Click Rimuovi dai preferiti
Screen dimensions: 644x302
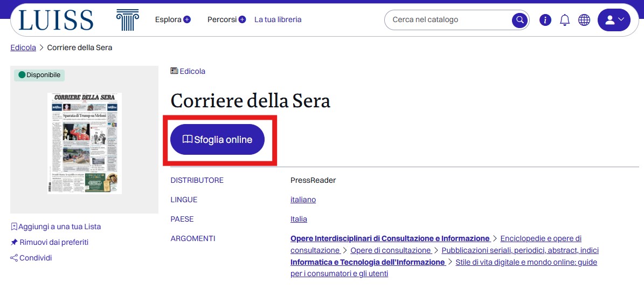tap(49, 243)
